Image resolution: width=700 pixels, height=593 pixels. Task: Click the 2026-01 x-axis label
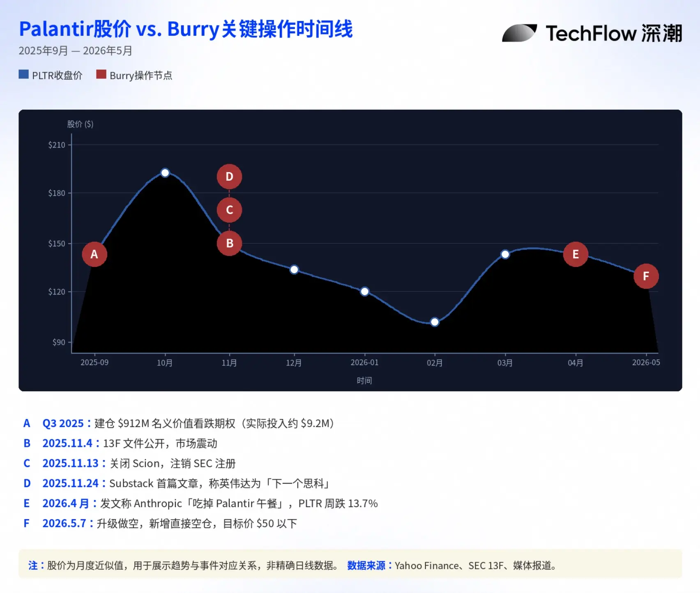[x=364, y=363]
